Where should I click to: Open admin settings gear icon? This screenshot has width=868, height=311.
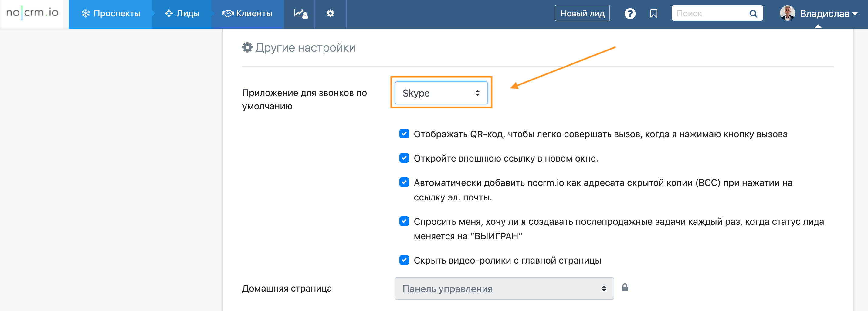tap(330, 13)
